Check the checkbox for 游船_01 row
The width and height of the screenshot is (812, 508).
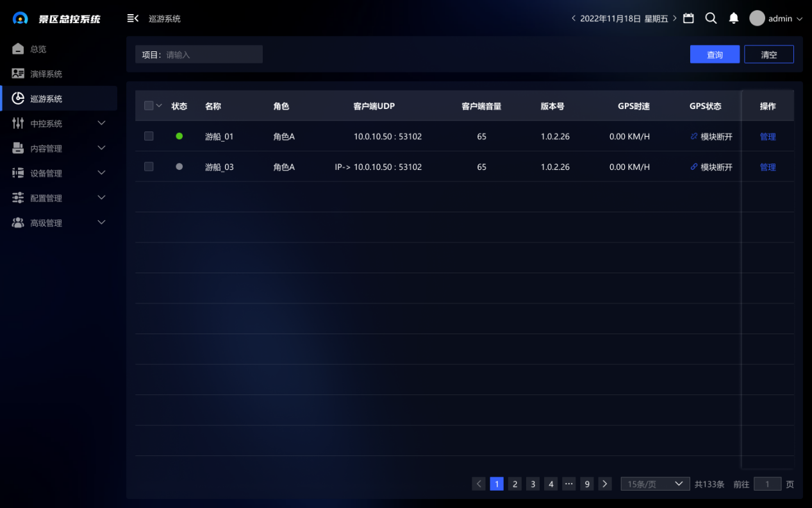click(x=149, y=137)
